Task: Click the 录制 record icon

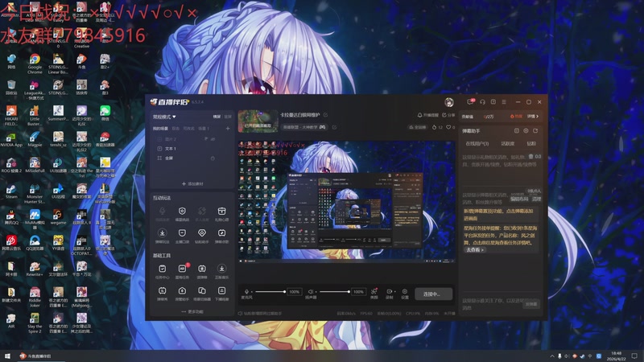Action: 390,292
